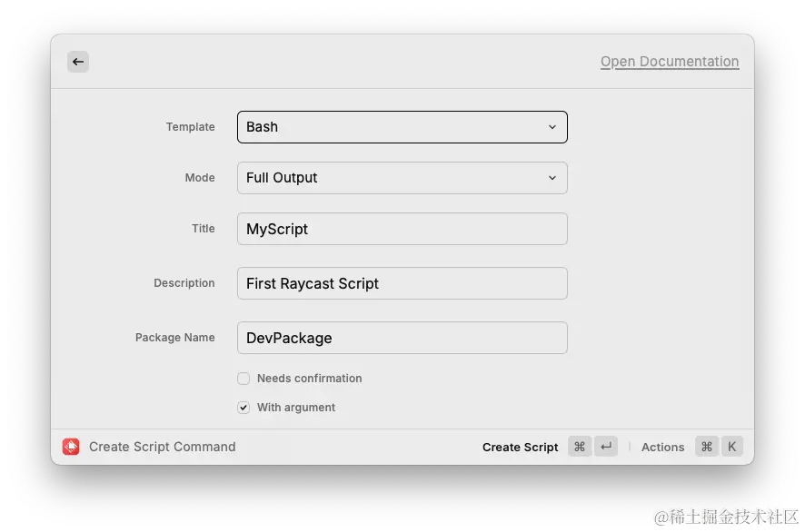
Task: Open the Bash template combo box
Action: point(402,127)
